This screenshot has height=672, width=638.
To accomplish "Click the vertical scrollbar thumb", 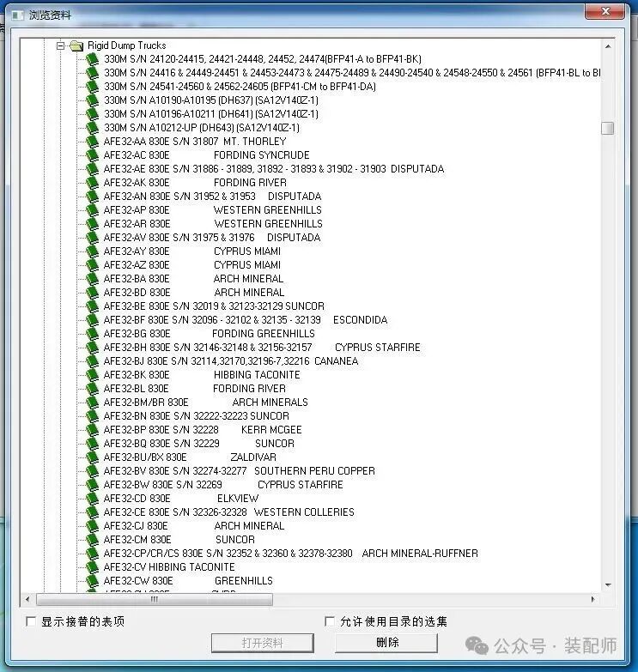I will coord(608,128).
